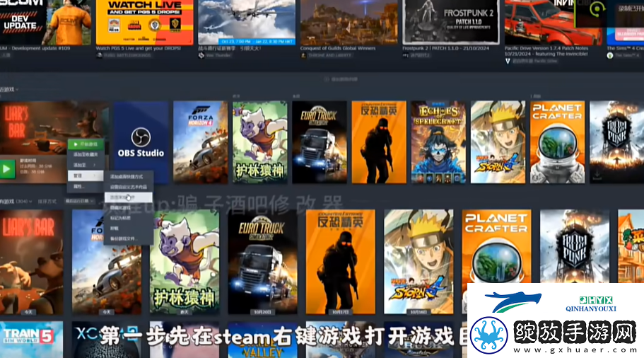Click the 10月16日 date label
Viewport: 644px width, 358px height.
(418, 312)
